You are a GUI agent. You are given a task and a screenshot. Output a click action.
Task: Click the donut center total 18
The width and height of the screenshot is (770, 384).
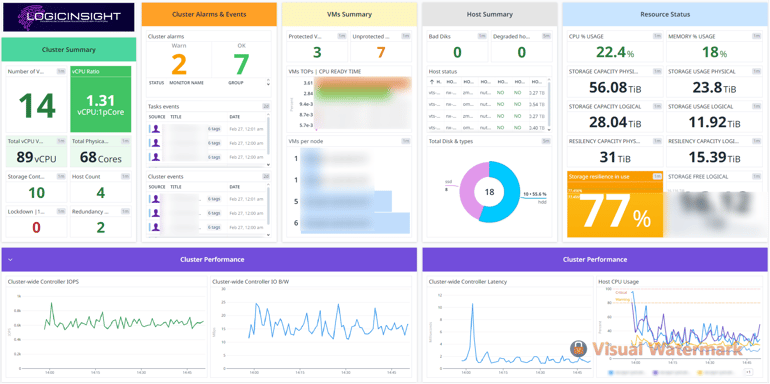pos(490,192)
